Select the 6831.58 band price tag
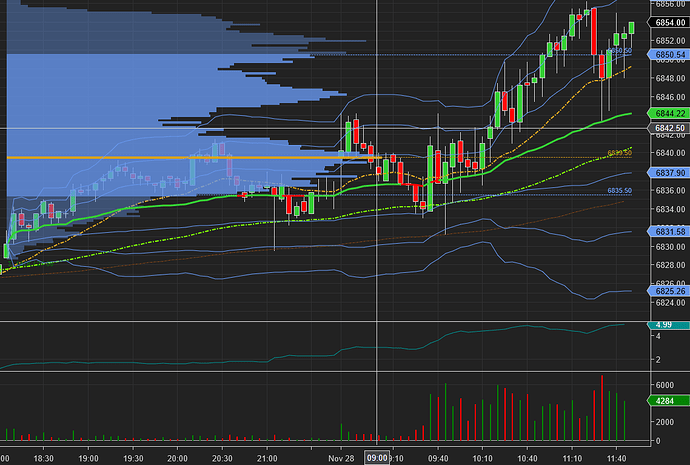 point(665,232)
